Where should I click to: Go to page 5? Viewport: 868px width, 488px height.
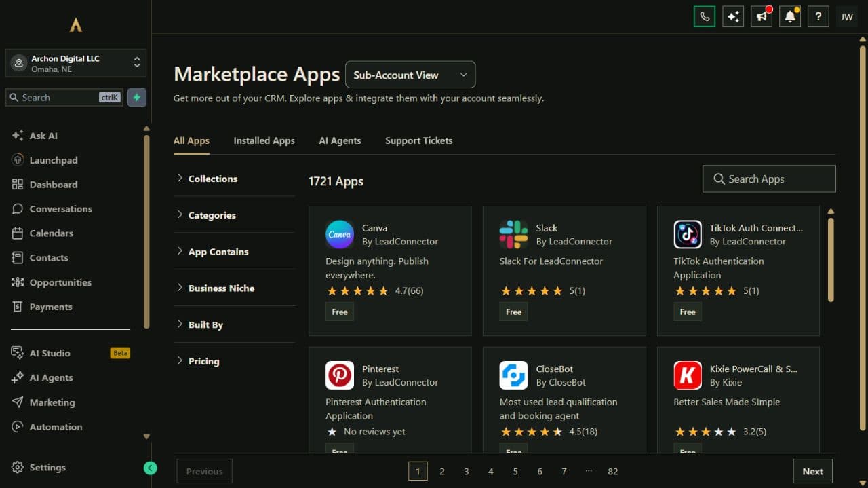(515, 471)
